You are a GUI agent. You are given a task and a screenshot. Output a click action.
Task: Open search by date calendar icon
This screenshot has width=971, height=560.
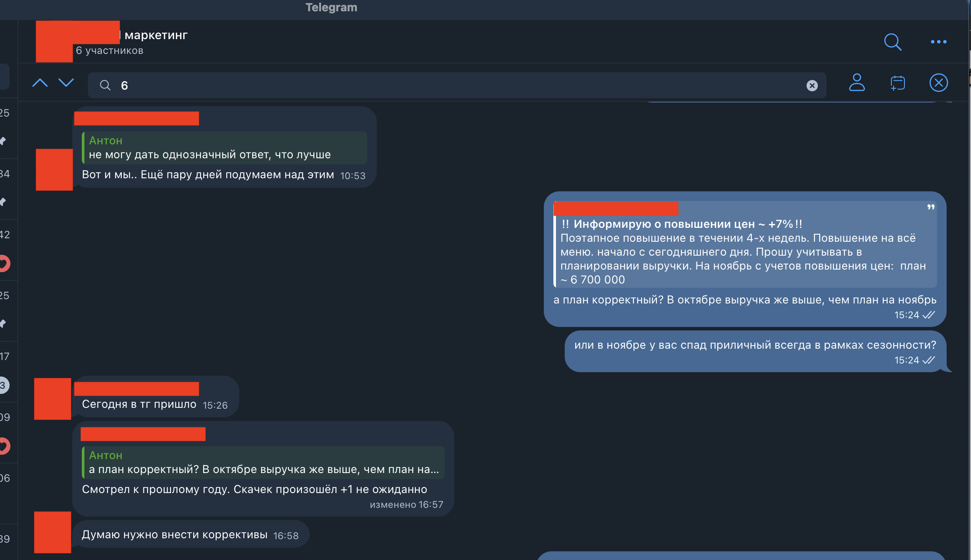click(897, 83)
